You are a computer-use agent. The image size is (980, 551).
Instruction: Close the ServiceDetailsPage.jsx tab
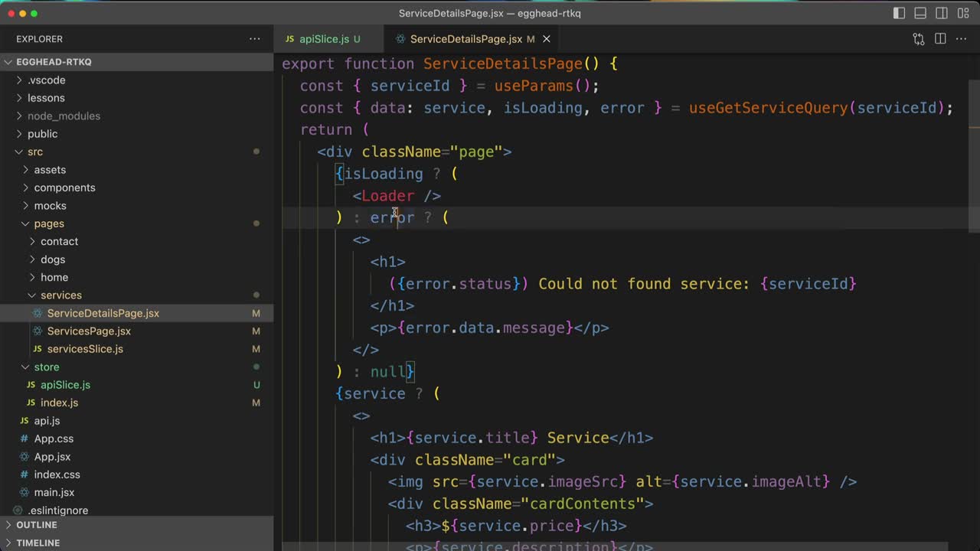pos(547,39)
